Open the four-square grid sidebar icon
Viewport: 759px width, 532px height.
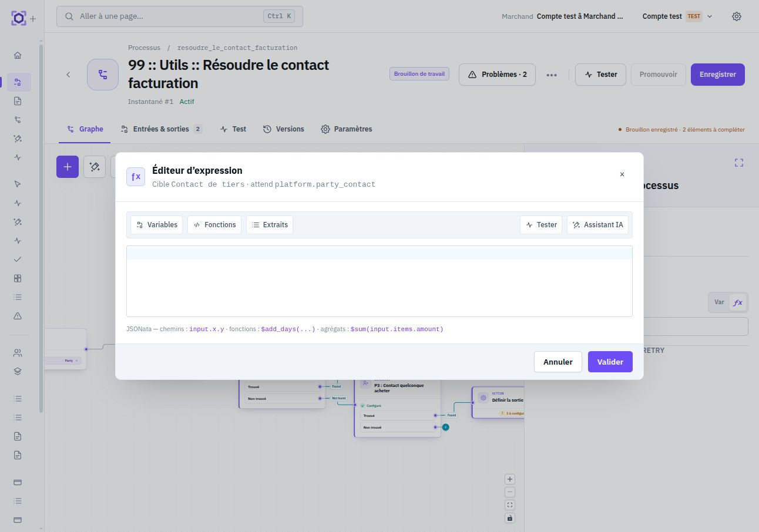[x=18, y=278]
